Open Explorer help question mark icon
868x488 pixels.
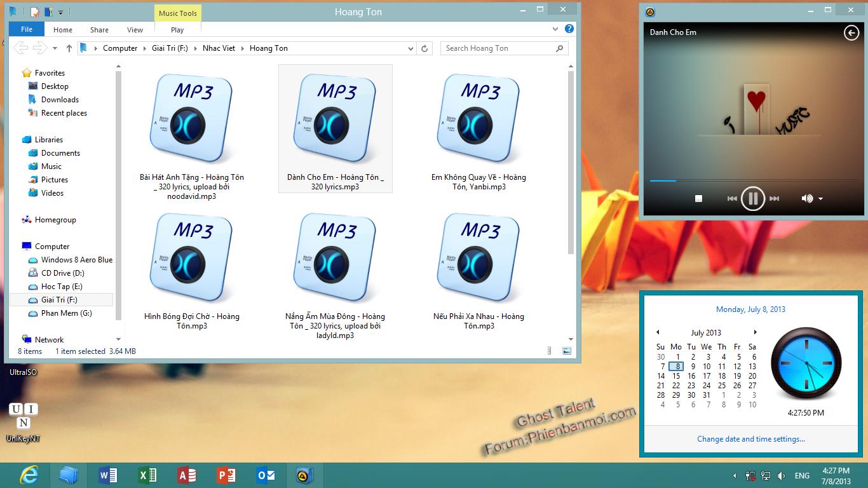(x=569, y=29)
